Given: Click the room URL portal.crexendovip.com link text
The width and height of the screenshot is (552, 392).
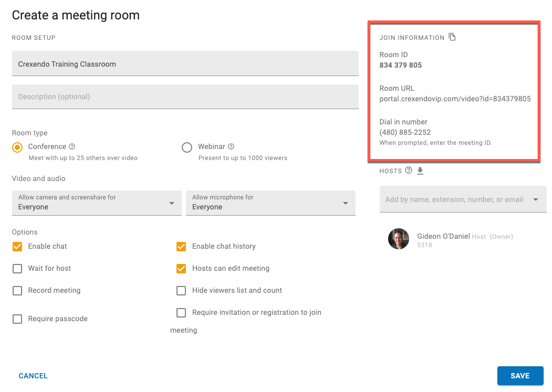Looking at the screenshot, I should point(455,99).
